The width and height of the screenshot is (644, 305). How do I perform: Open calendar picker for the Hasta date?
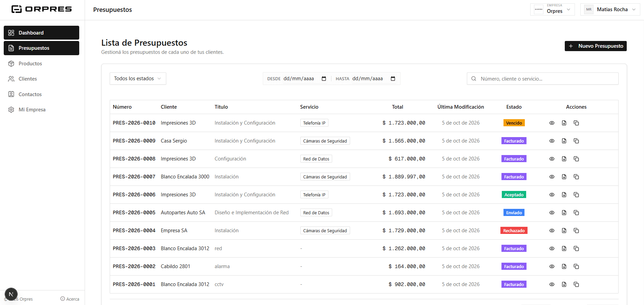[x=393, y=79]
